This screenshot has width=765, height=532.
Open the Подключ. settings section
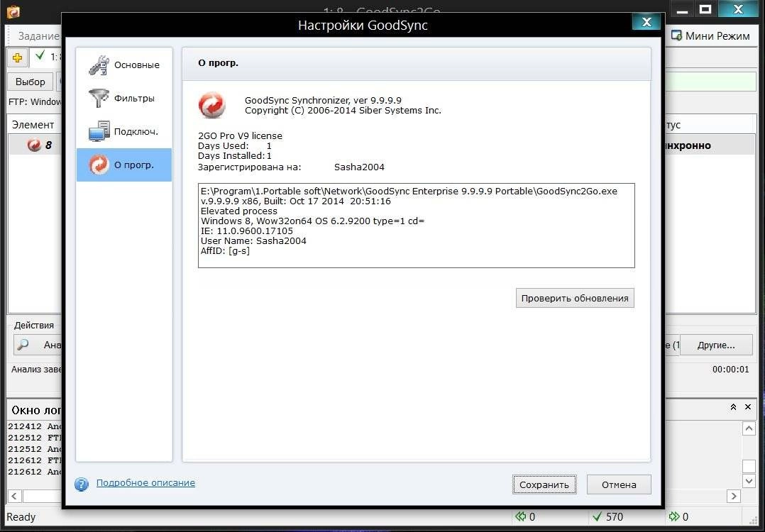pyautogui.click(x=124, y=132)
